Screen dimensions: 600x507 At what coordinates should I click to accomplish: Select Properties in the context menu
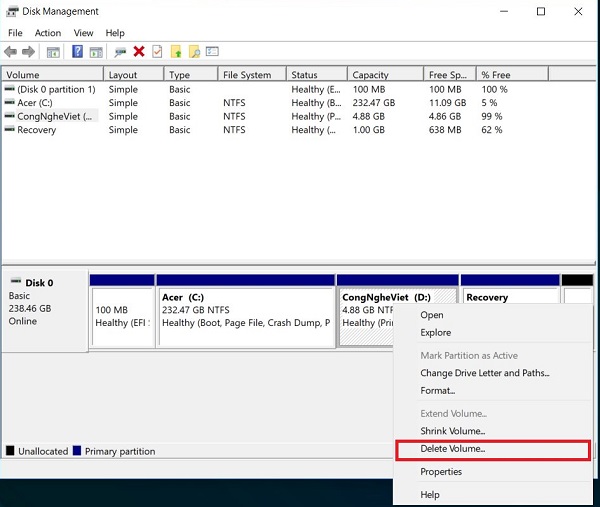pos(441,471)
